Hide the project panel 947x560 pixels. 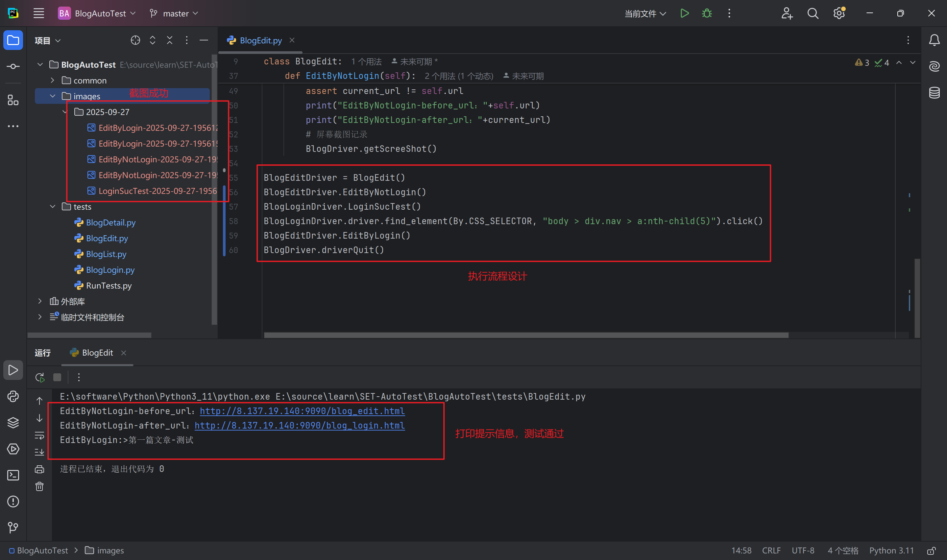(204, 40)
